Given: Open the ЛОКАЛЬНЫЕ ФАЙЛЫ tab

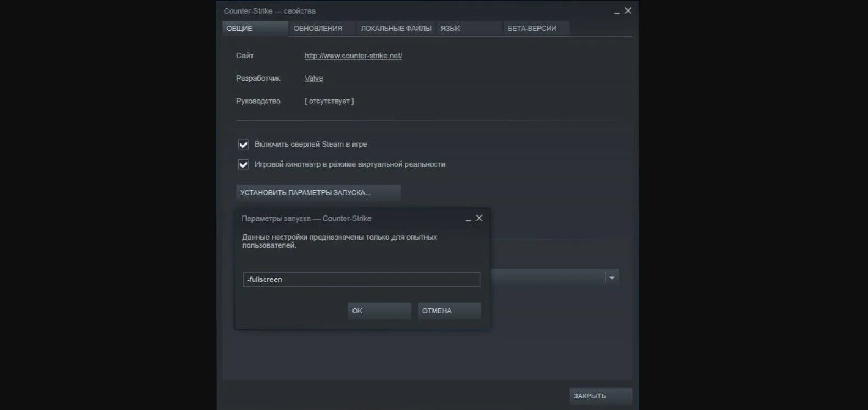Looking at the screenshot, I should click(x=396, y=29).
